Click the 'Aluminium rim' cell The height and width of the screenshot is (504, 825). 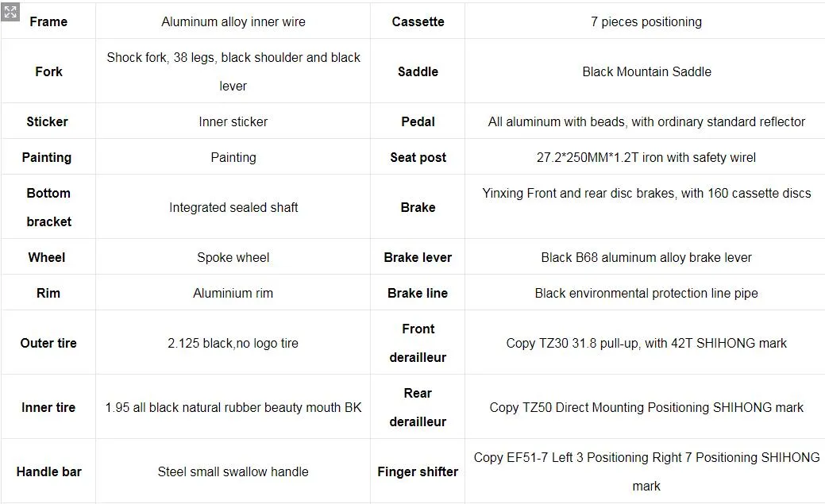point(233,293)
